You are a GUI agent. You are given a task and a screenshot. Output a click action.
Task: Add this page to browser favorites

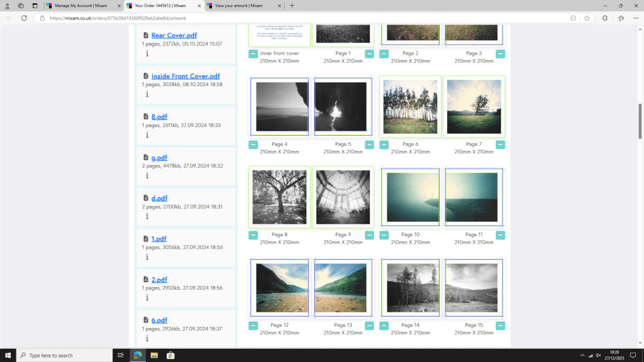(x=587, y=18)
